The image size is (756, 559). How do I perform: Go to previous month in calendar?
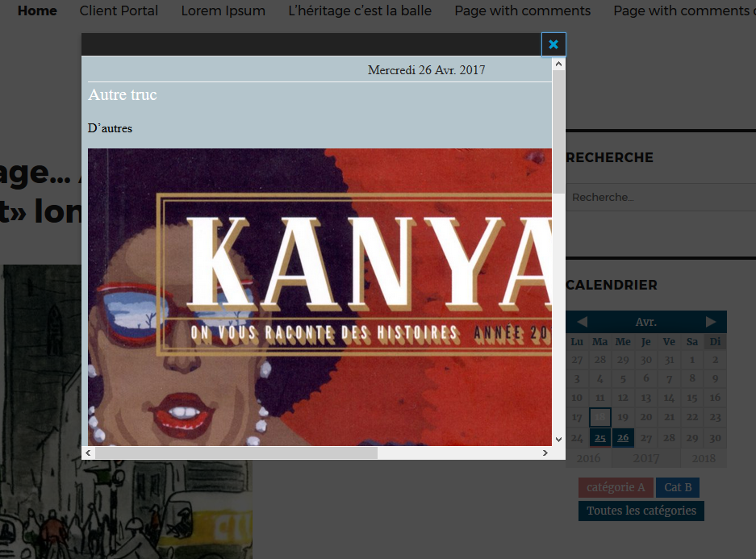point(582,322)
